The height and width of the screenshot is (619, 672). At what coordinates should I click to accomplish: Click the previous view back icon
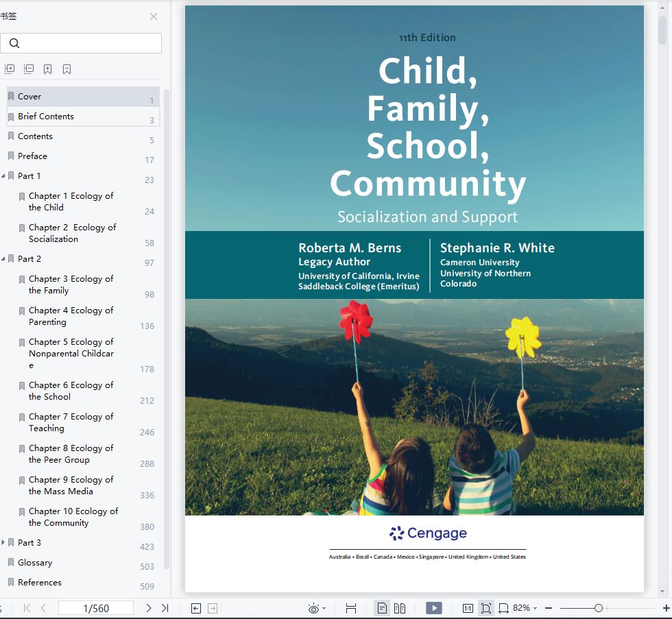click(x=196, y=608)
